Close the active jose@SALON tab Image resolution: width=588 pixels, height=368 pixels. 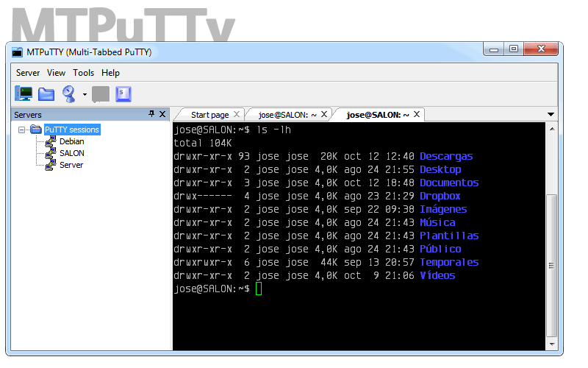click(417, 114)
